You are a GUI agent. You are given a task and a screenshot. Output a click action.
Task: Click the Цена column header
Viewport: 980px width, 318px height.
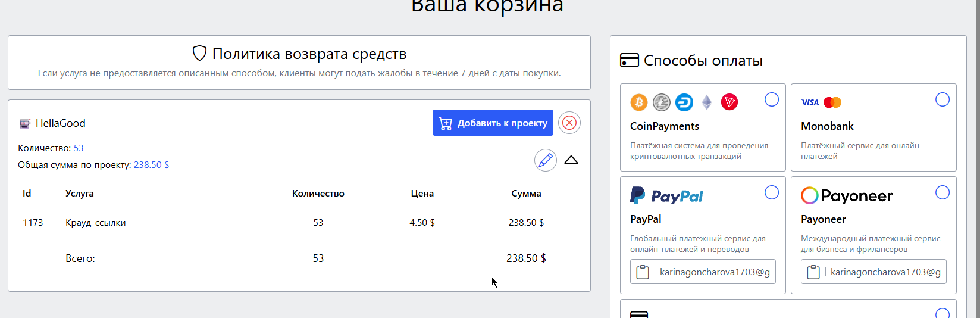coord(422,194)
